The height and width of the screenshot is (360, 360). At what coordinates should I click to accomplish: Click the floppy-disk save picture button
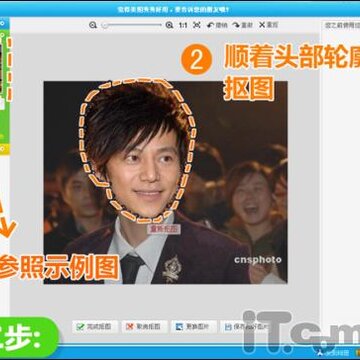(245, 327)
